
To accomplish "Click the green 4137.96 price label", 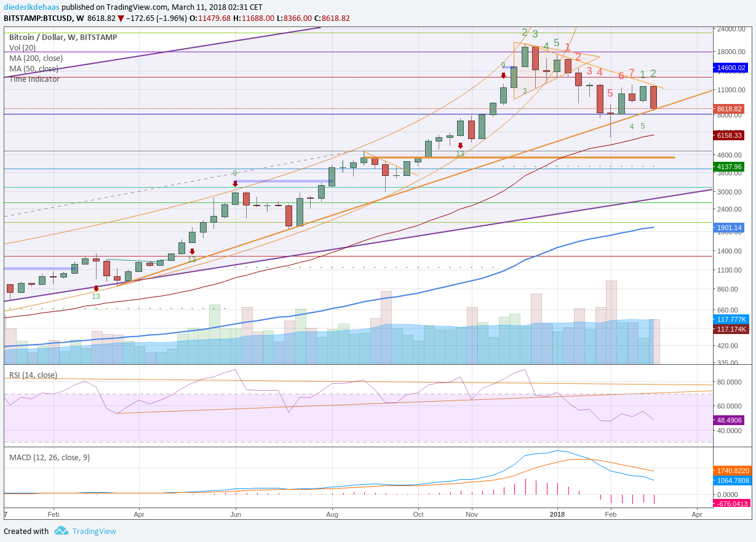I will (730, 166).
